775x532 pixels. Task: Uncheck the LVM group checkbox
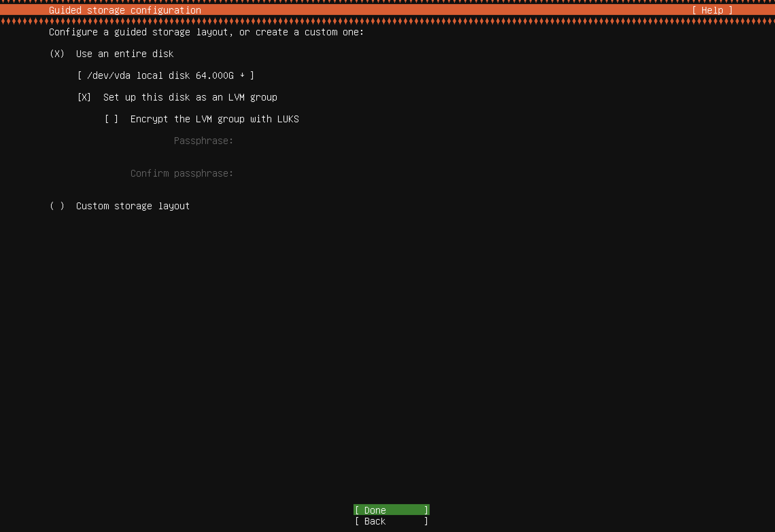click(84, 97)
